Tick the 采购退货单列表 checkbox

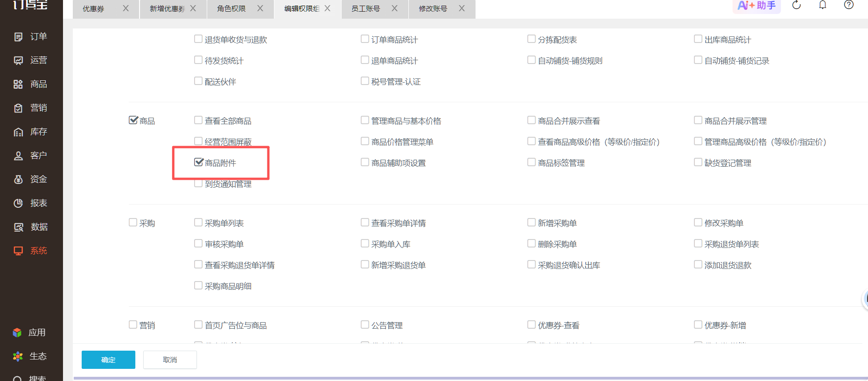698,244
